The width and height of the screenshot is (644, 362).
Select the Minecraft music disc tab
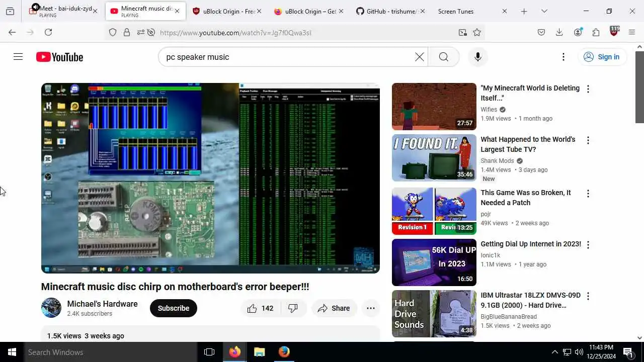pos(145,11)
